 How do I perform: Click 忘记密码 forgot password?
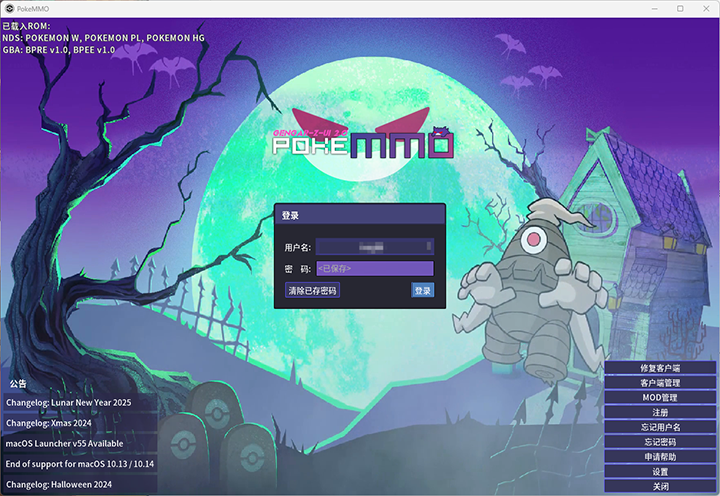click(x=660, y=442)
